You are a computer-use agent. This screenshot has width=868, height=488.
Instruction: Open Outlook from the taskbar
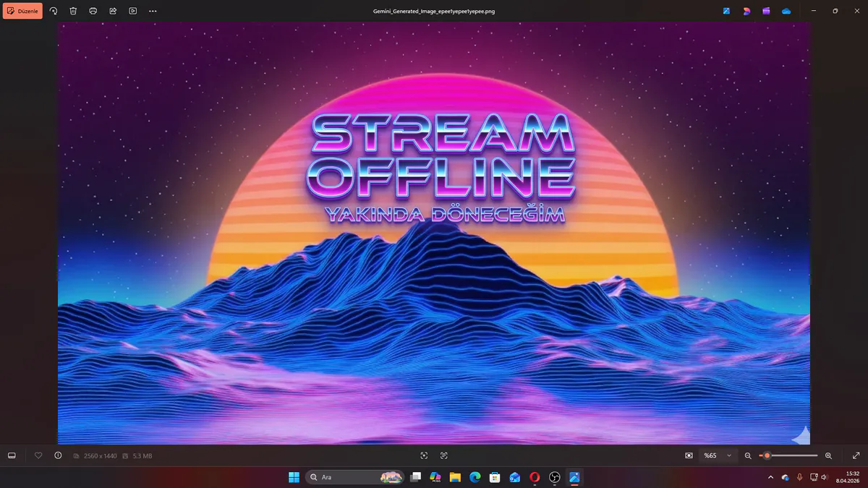(x=514, y=477)
